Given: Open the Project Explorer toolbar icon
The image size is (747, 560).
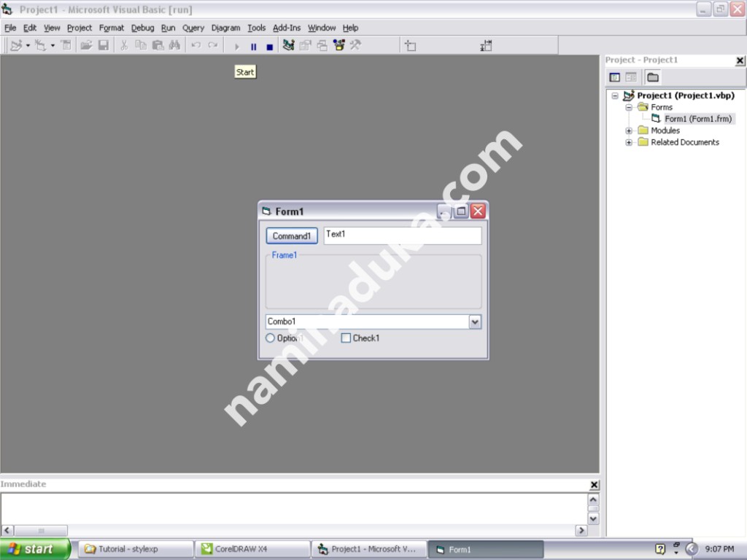Looking at the screenshot, I should pyautogui.click(x=288, y=45).
